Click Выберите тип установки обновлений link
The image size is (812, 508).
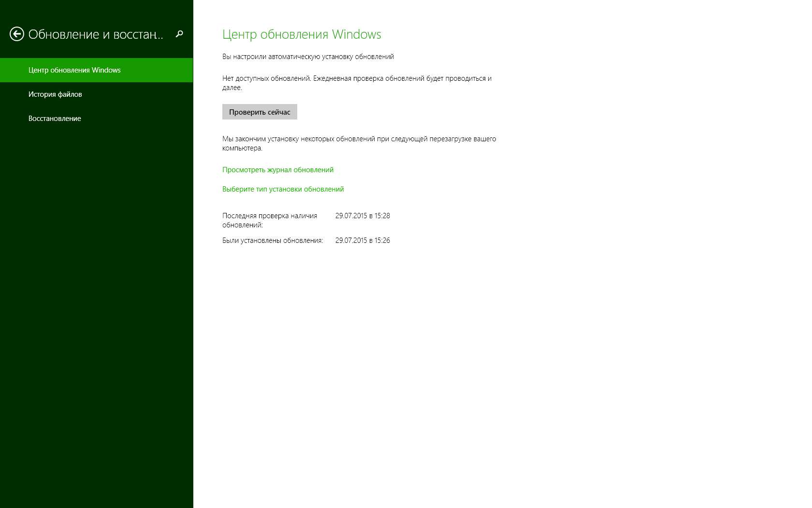(283, 189)
